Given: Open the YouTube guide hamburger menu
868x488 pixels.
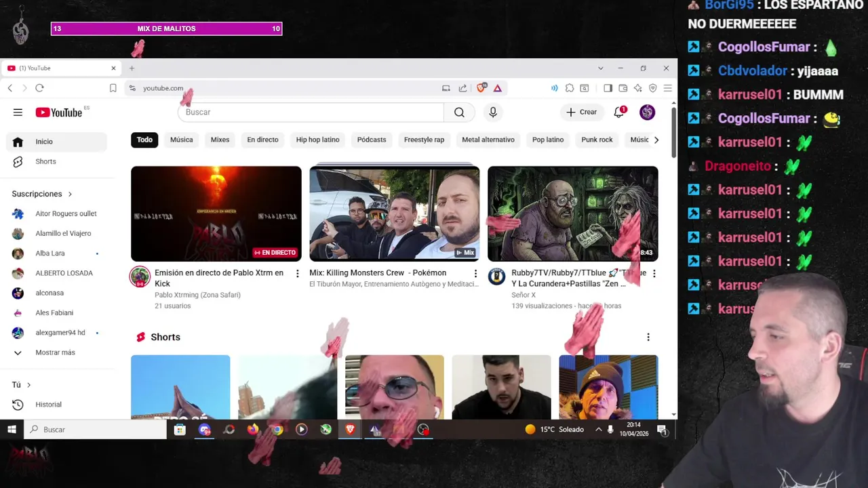Looking at the screenshot, I should coord(18,113).
